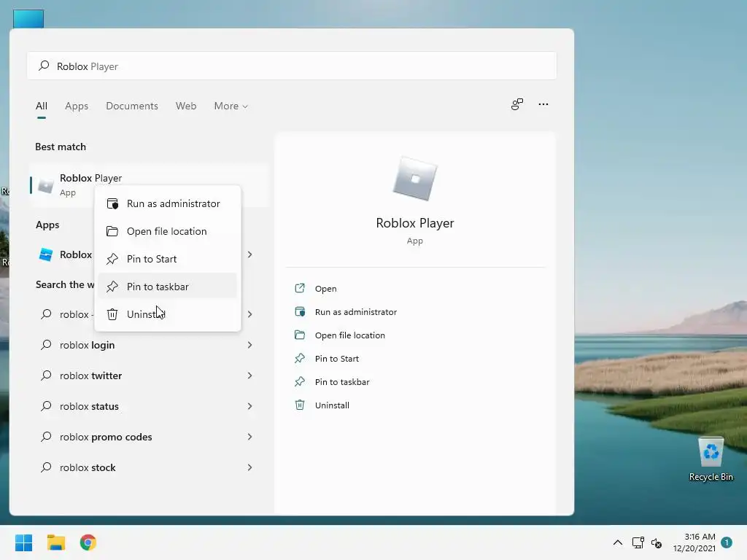Expand the roblox stock chevron
The width and height of the screenshot is (747, 560).
(249, 467)
